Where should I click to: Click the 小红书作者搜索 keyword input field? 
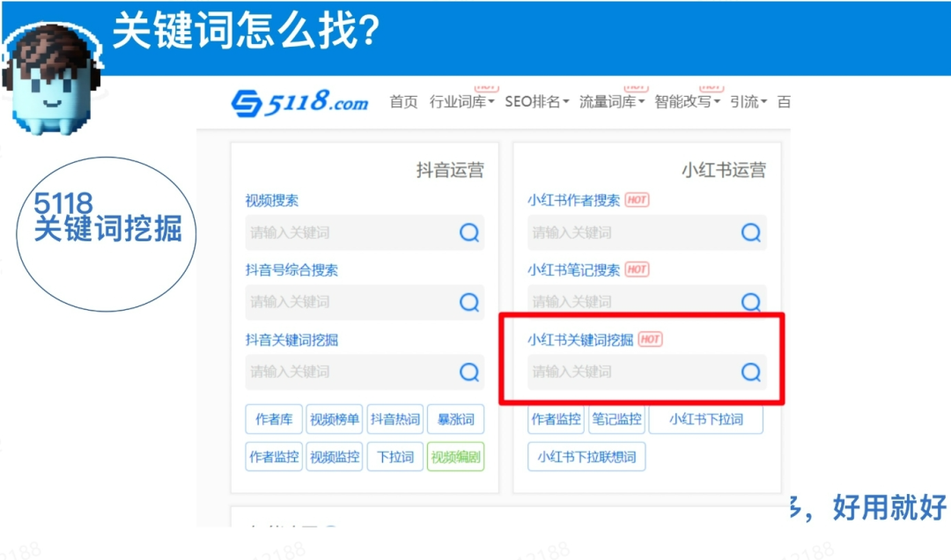pos(646,232)
